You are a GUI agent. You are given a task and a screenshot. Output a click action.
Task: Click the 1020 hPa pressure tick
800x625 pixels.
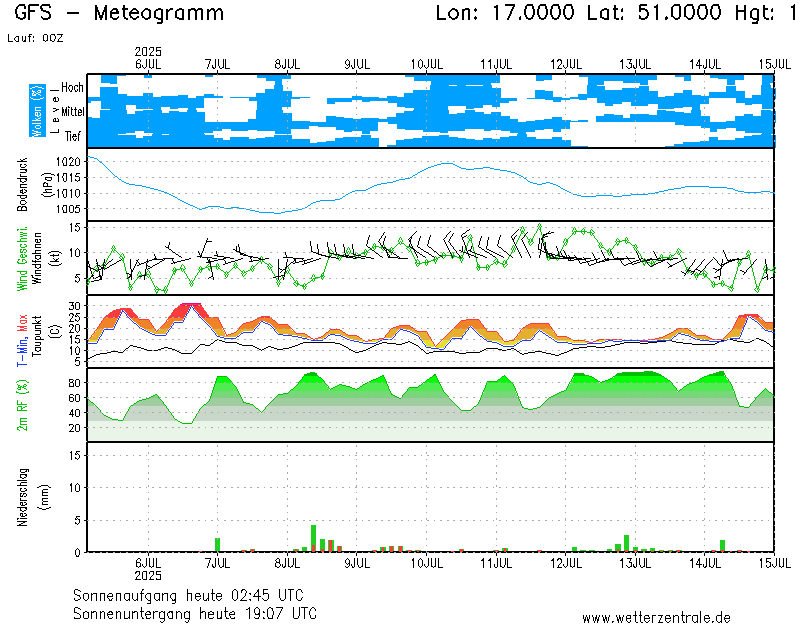pos(68,162)
